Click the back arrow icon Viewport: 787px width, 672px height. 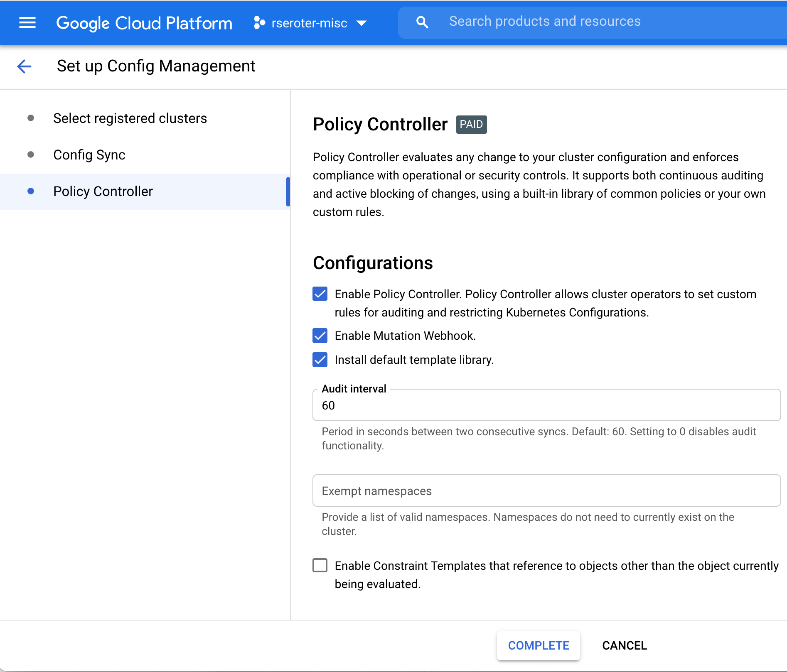pyautogui.click(x=24, y=66)
